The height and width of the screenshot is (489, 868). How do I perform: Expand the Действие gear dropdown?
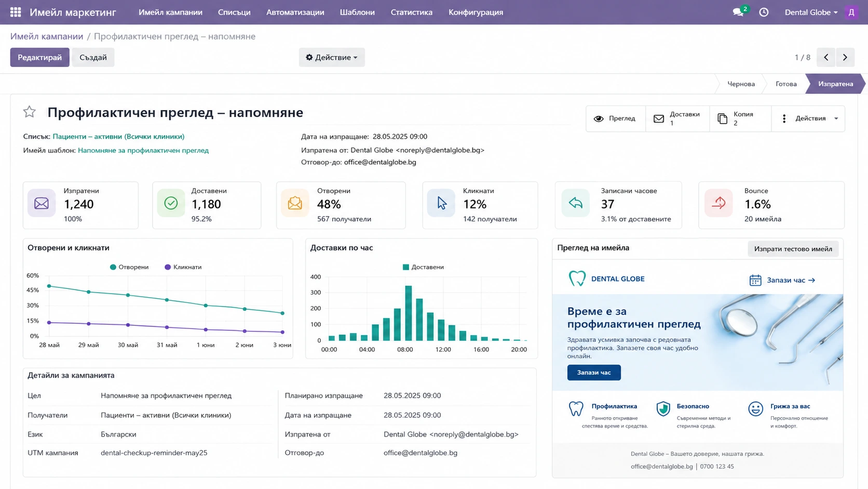332,57
